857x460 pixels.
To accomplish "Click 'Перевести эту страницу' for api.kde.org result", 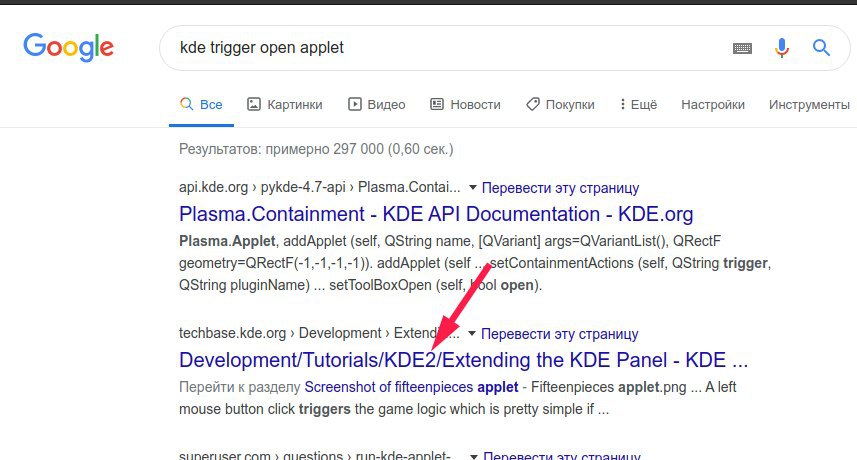I will (560, 188).
